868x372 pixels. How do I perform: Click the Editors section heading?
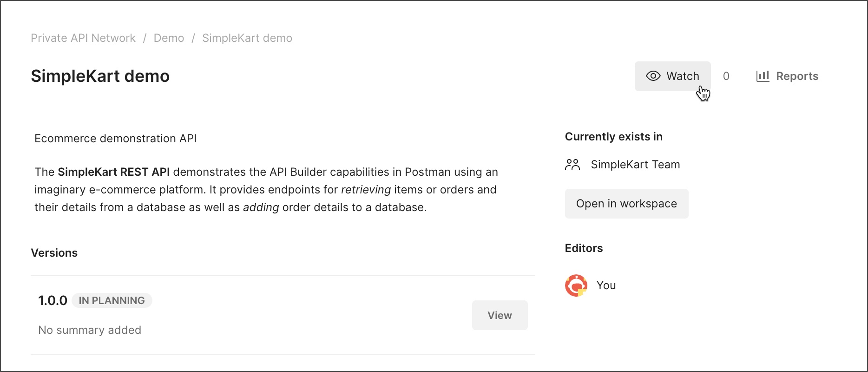[x=584, y=248]
